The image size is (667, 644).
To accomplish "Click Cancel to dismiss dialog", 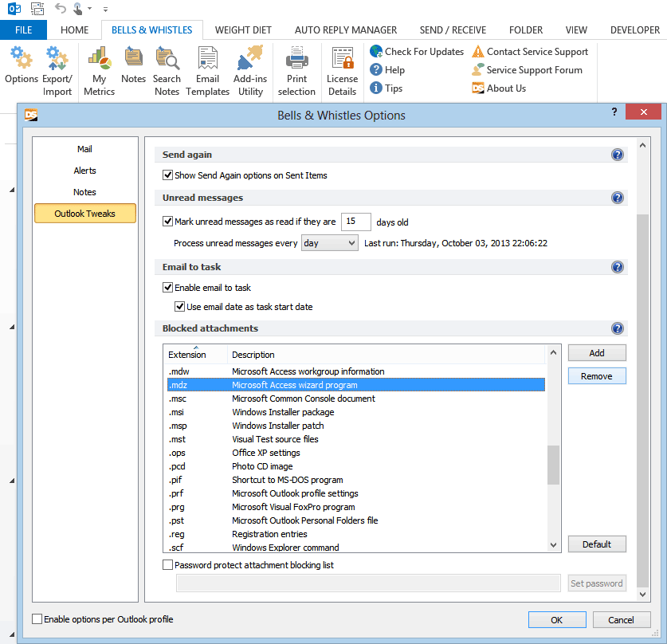I will click(x=621, y=620).
